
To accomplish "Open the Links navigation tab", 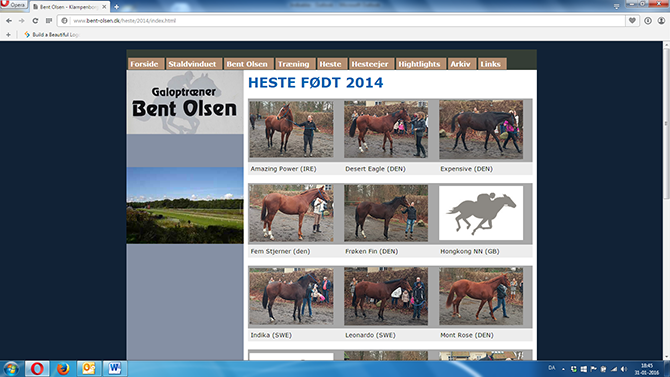I will pyautogui.click(x=491, y=64).
